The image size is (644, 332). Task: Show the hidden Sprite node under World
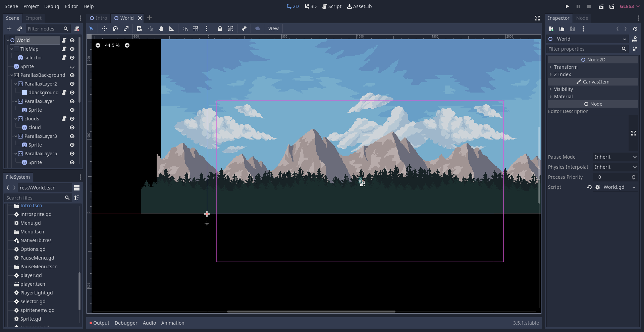point(72,67)
